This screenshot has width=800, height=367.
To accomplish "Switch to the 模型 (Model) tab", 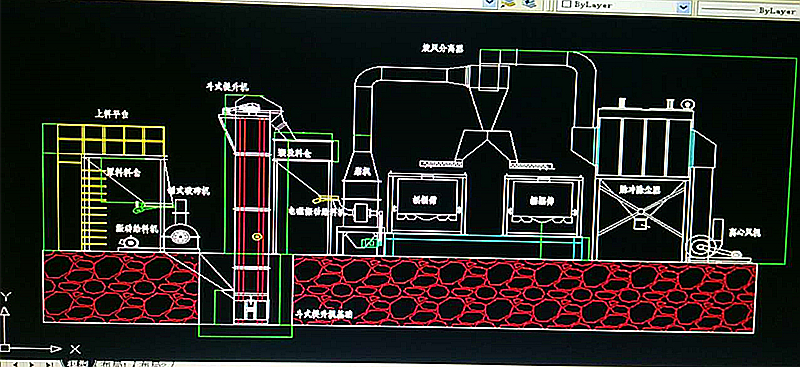I will click(77, 363).
